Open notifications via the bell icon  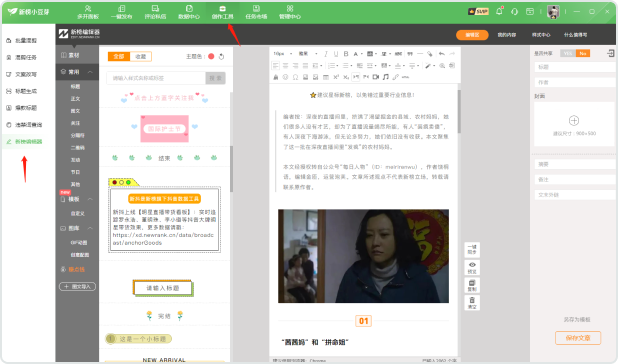pyautogui.click(x=499, y=11)
